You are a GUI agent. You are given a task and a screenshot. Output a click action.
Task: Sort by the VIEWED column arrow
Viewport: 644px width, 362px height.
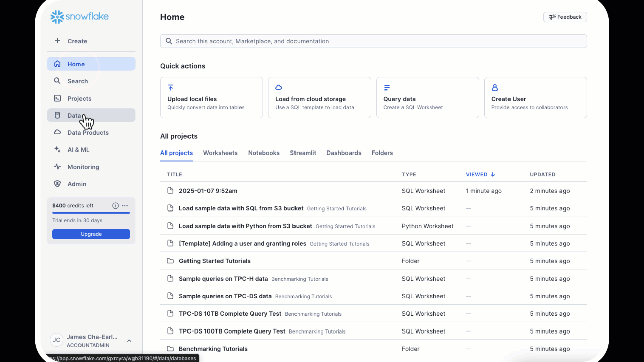[493, 175]
